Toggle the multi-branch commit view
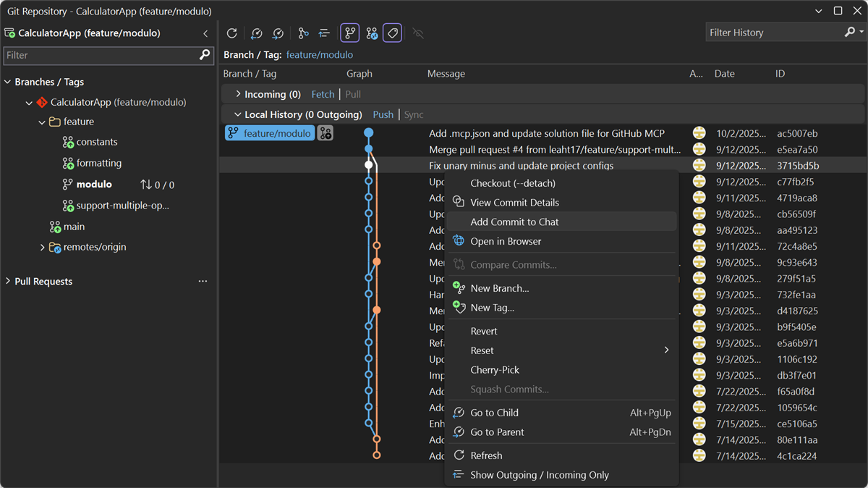 pyautogui.click(x=371, y=33)
